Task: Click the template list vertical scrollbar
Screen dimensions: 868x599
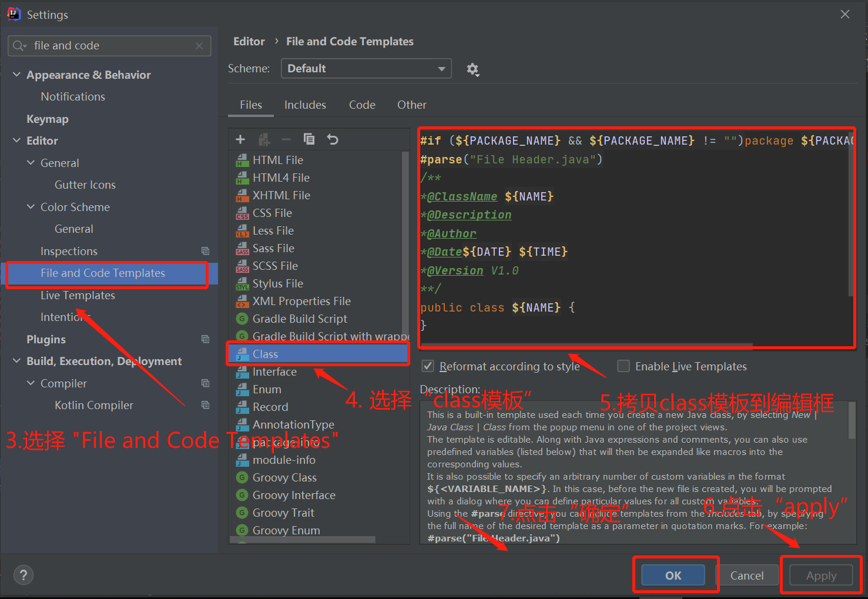Action: pyautogui.click(x=405, y=245)
